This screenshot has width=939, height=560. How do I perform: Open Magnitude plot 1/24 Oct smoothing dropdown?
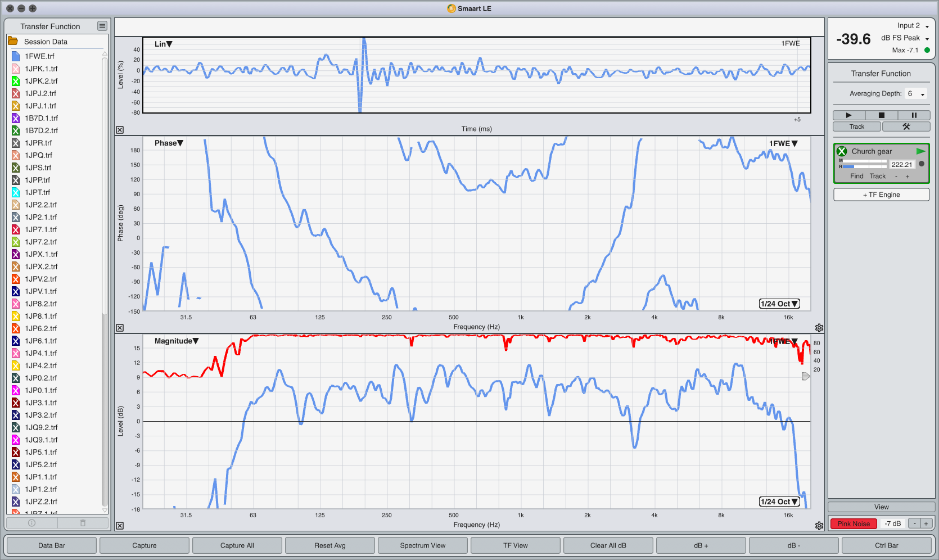[x=779, y=502]
